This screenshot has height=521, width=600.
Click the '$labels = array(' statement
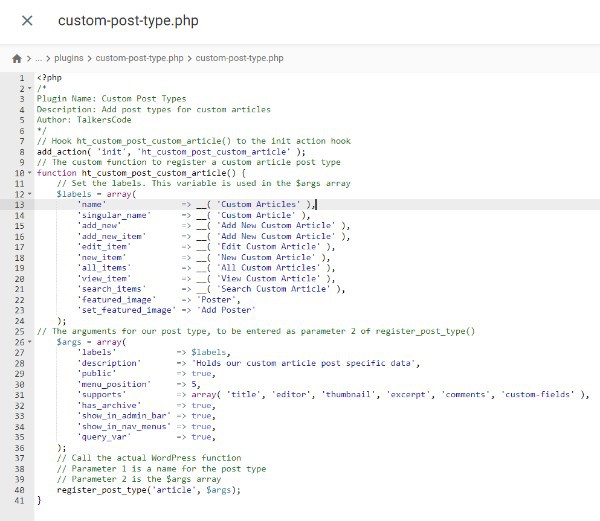click(96, 194)
